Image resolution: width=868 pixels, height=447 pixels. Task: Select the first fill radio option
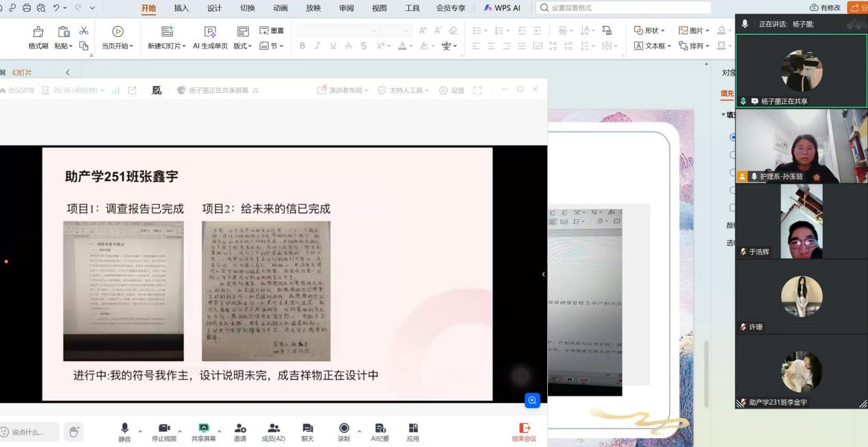(x=733, y=137)
